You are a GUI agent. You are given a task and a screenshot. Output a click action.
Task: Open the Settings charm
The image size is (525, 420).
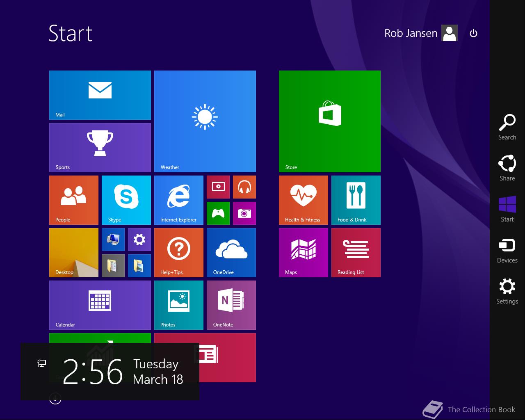pos(507,291)
